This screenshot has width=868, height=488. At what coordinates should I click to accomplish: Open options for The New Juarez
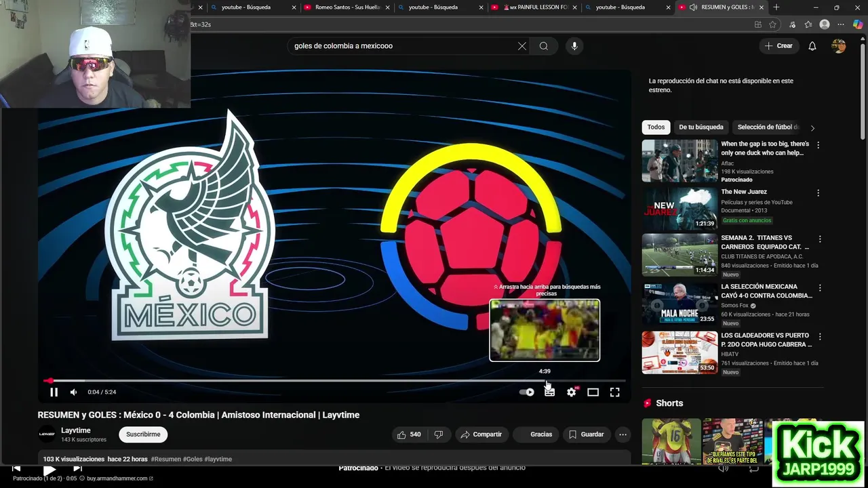tap(818, 193)
